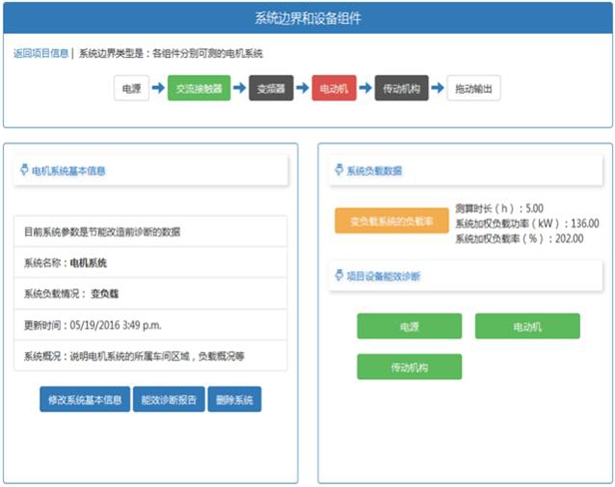The image size is (615, 487).
Task: Select the dark 变频器 component
Action: tap(270, 89)
